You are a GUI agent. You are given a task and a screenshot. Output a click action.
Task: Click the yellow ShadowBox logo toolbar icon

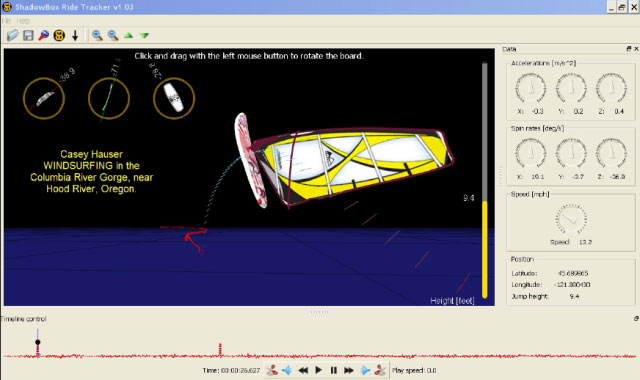[59, 36]
